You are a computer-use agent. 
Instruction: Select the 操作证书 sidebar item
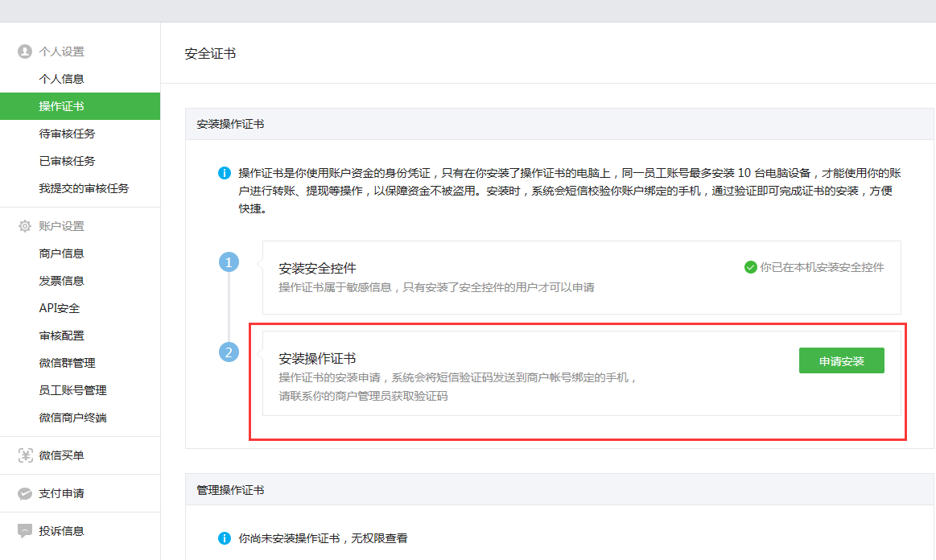point(62,106)
